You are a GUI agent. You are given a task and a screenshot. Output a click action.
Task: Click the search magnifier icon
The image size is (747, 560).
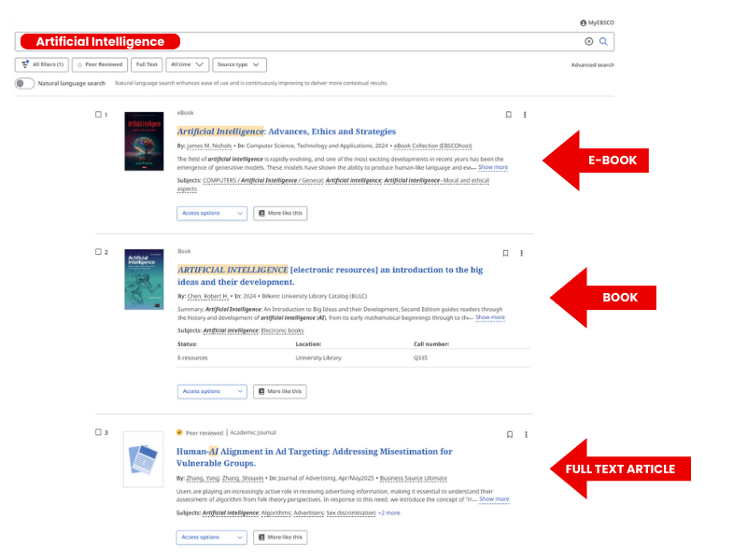point(603,41)
